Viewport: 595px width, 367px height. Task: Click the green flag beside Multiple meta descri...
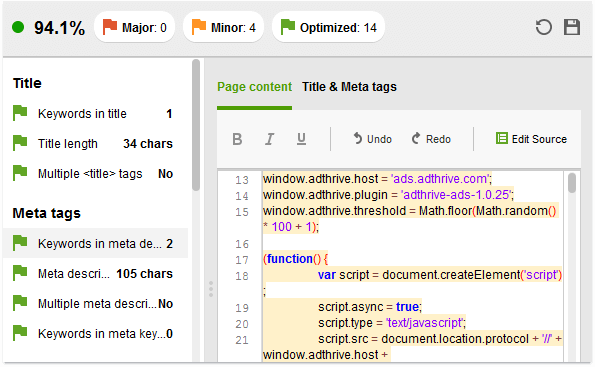pos(20,302)
